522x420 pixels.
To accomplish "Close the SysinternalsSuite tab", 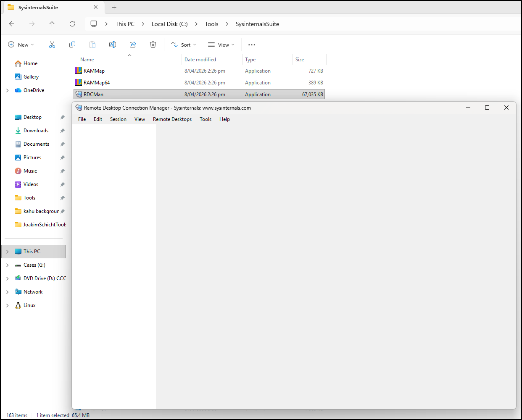I will 95,7.
